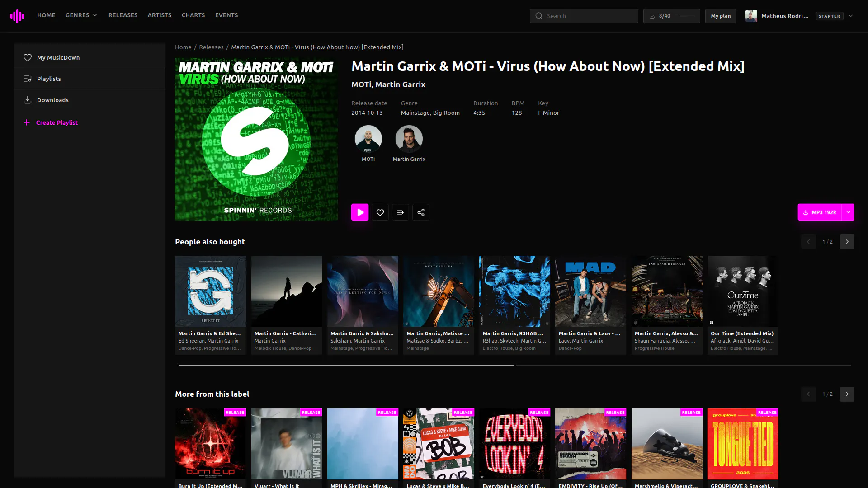Viewport: 868px width, 488px height.
Task: Go to HOME in top navigation
Action: point(46,15)
